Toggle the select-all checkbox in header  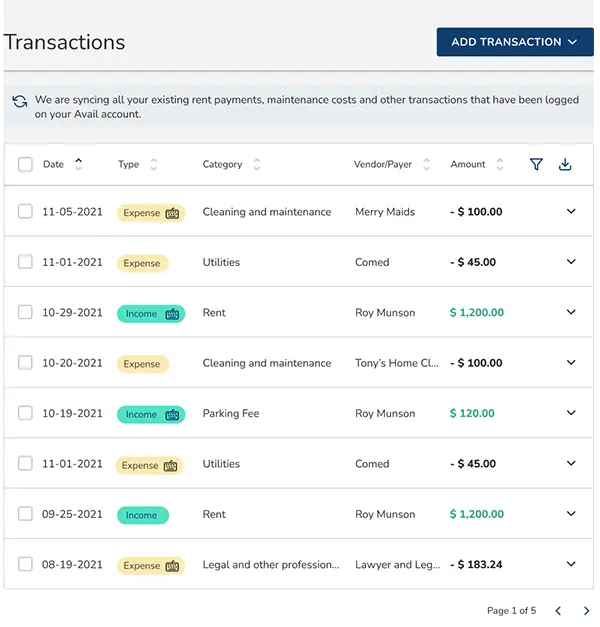pos(25,164)
